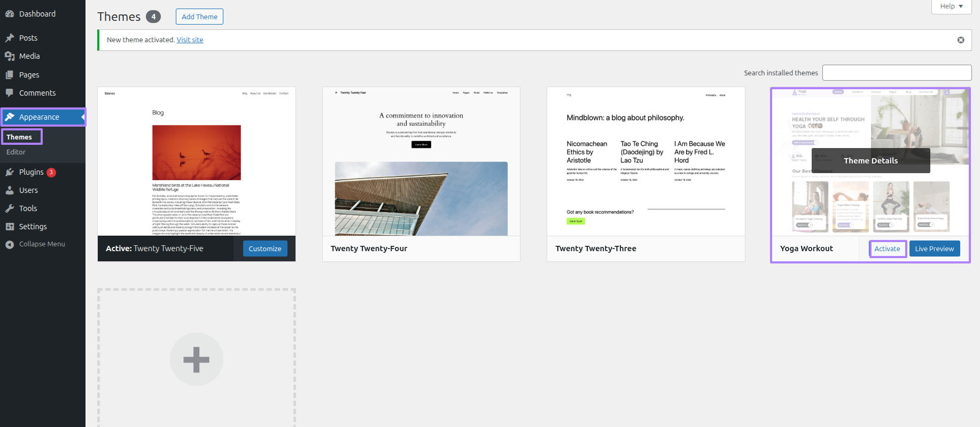Expand the Help dropdown panel

951,6
